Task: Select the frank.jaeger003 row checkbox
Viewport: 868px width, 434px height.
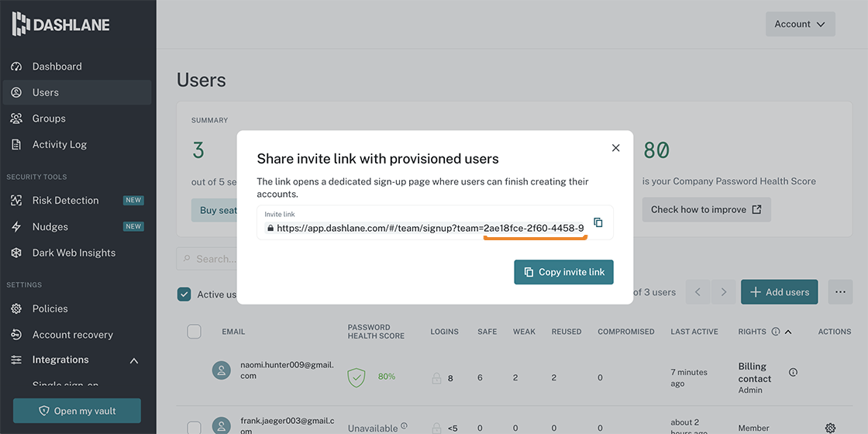Action: (x=194, y=427)
